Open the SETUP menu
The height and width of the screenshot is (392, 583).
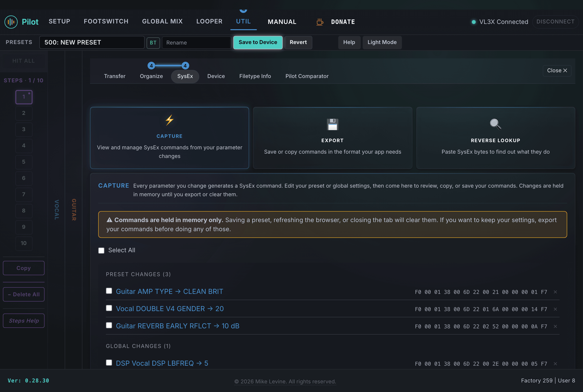[x=59, y=22]
